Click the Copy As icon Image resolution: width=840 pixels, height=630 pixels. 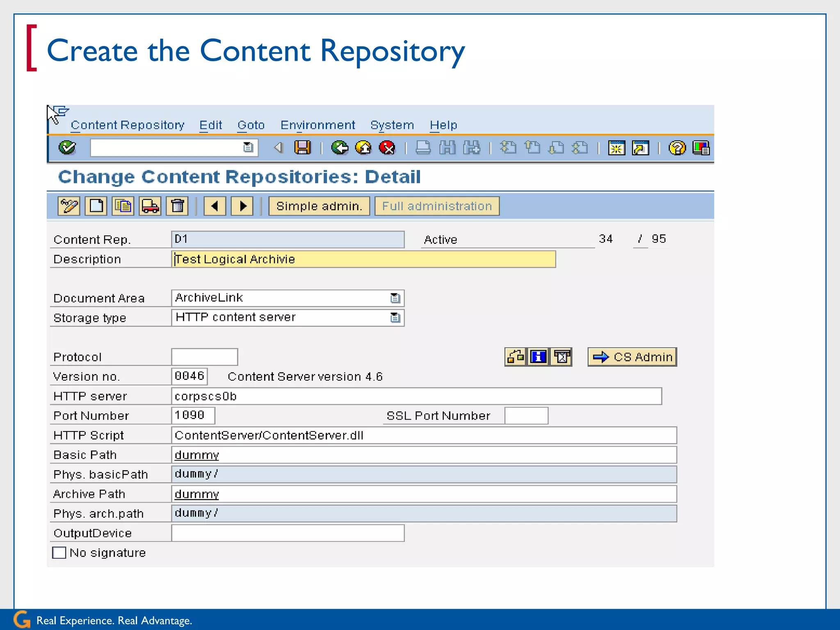point(123,206)
